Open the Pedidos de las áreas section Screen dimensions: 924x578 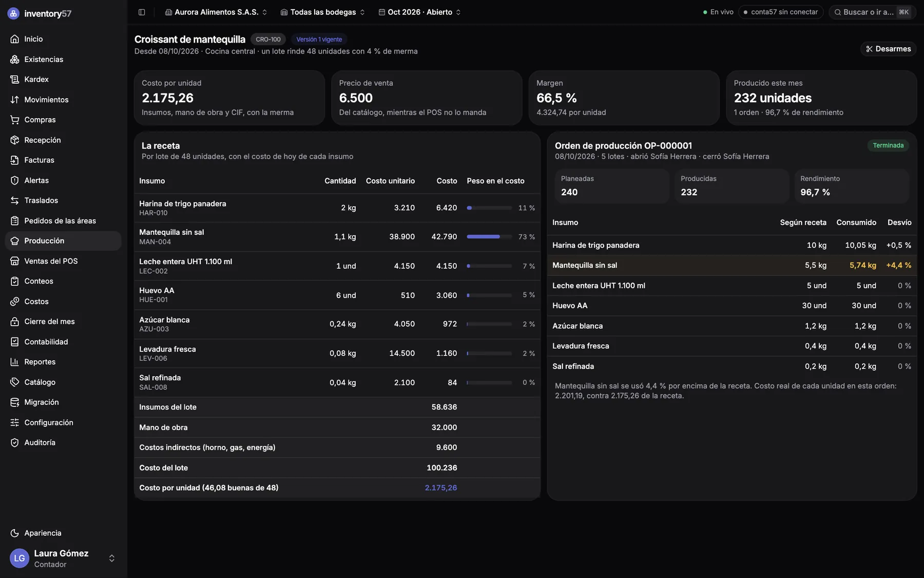(x=63, y=221)
